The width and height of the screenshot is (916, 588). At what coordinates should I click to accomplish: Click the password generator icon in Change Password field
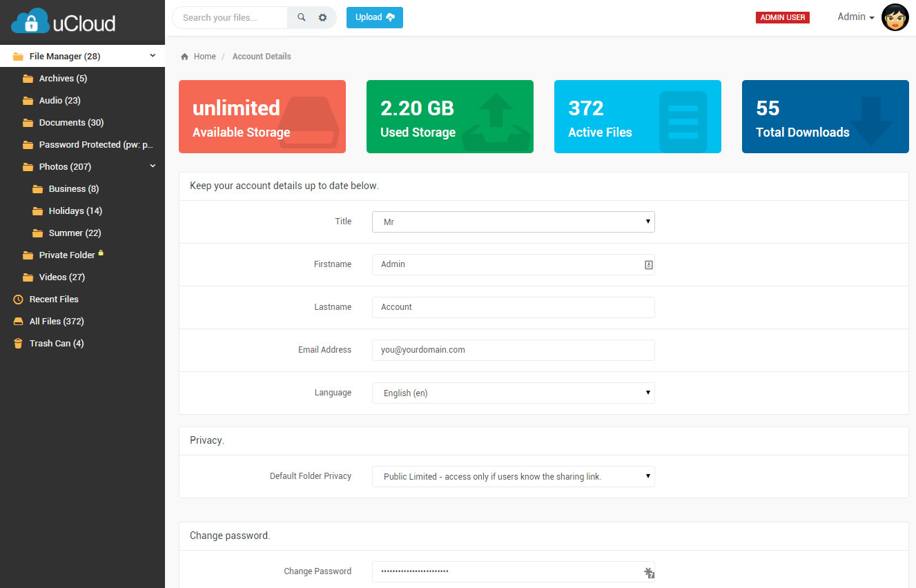[x=649, y=572]
